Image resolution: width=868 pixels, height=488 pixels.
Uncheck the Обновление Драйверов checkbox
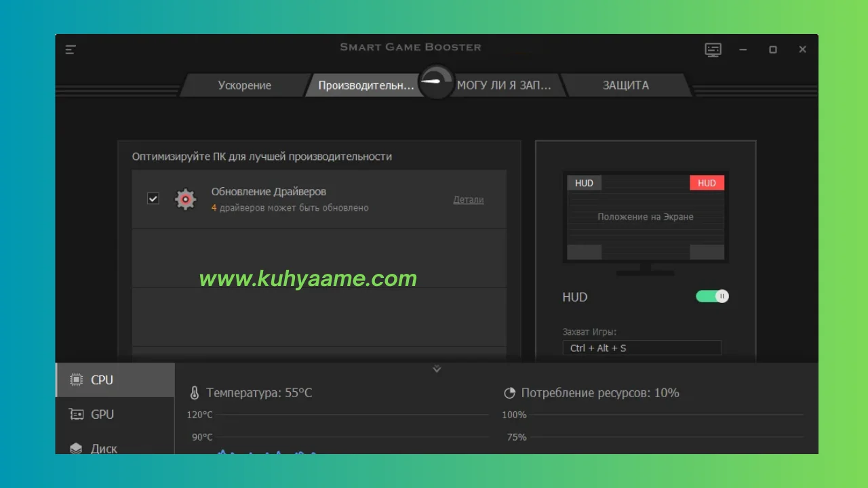coord(153,199)
